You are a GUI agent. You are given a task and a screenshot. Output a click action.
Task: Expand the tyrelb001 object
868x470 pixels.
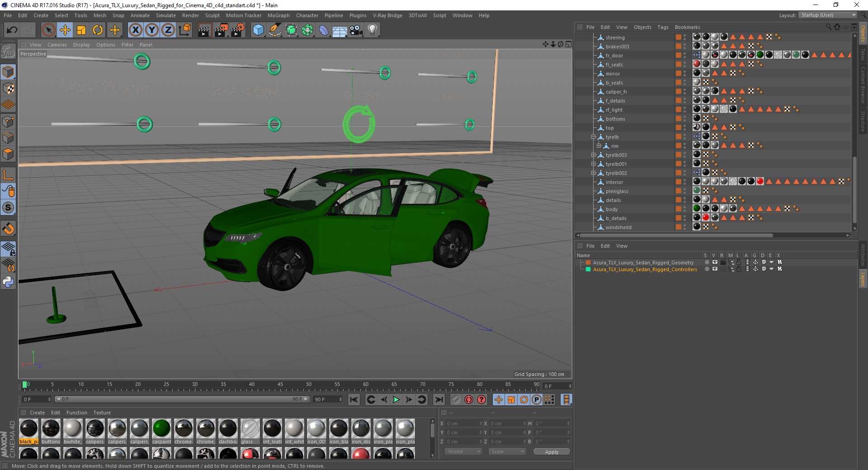(593, 164)
